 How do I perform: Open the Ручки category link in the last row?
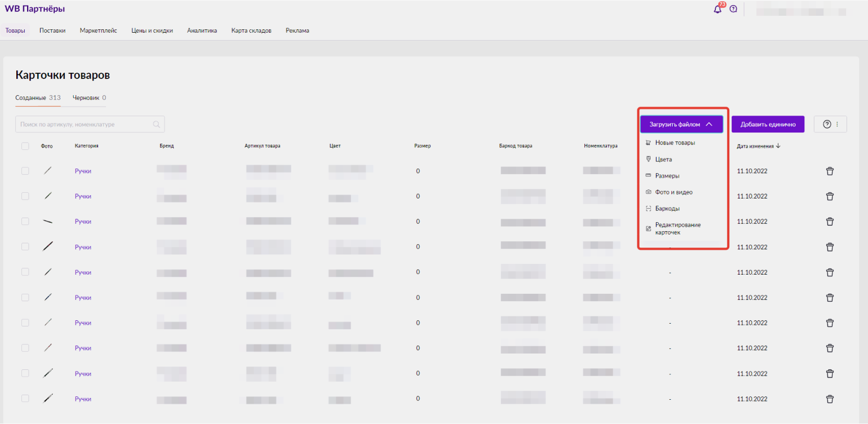click(83, 399)
